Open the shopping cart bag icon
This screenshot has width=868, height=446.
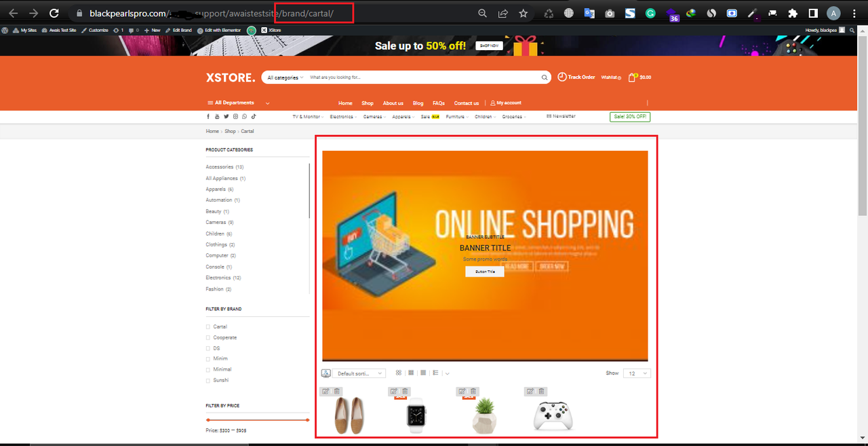tap(632, 77)
